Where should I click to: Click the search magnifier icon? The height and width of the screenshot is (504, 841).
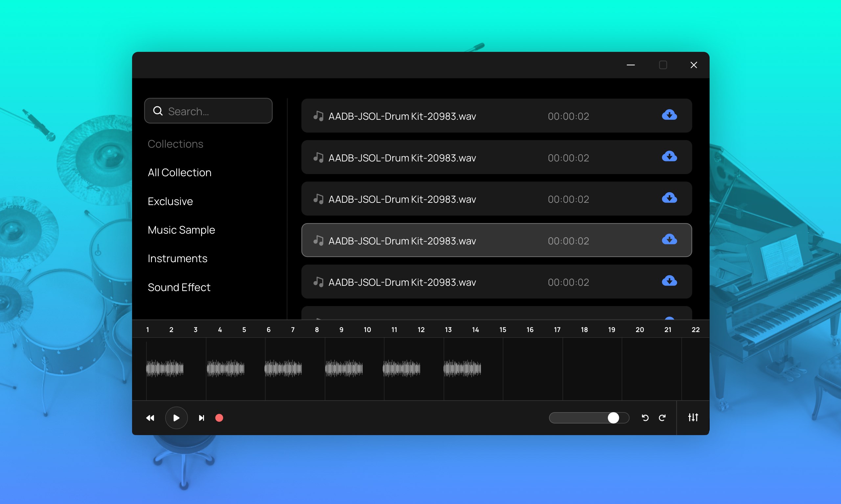[158, 111]
